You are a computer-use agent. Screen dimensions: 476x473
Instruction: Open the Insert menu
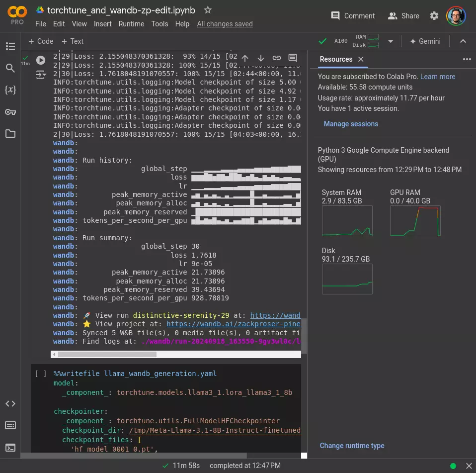coord(103,24)
